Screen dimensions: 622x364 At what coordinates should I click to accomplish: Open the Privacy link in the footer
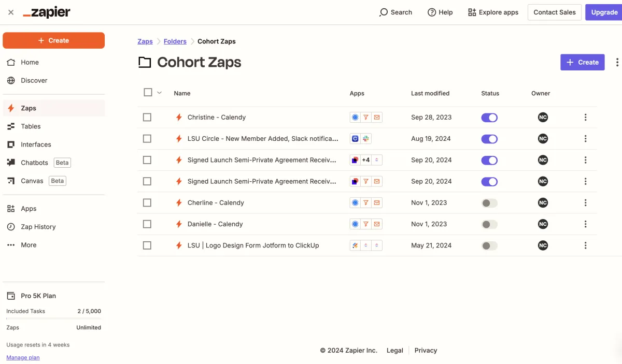(426, 351)
